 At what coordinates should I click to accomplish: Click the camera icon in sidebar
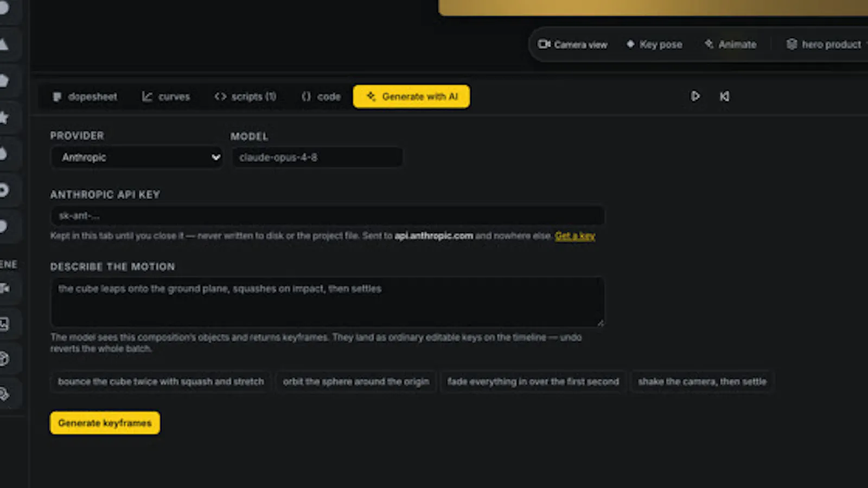tap(4, 288)
